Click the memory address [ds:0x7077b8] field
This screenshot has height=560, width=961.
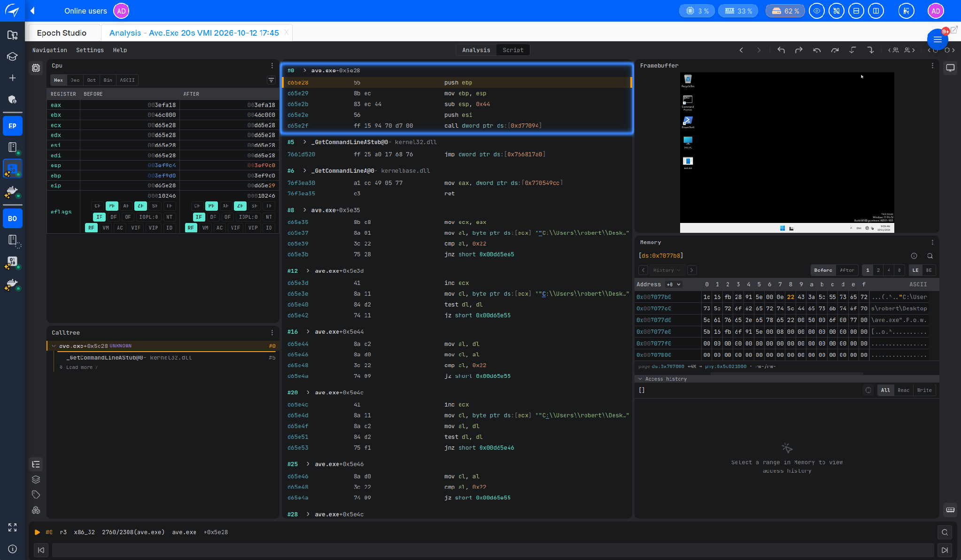tap(660, 256)
